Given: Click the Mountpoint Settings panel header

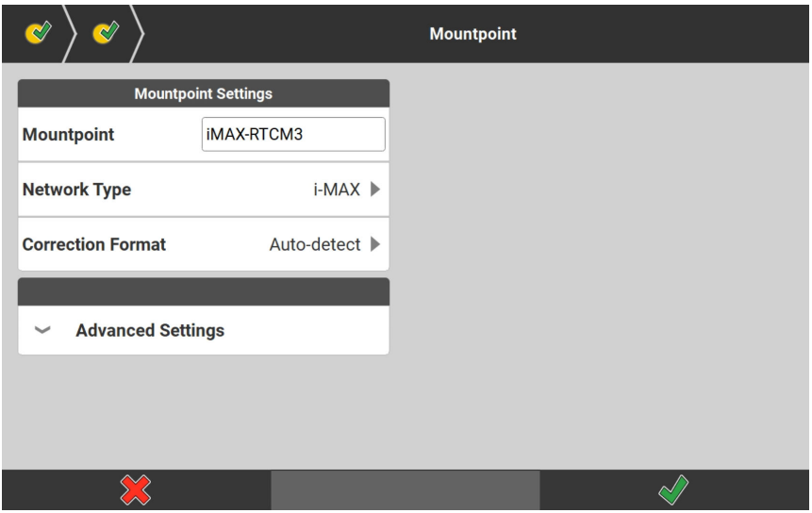Looking at the screenshot, I should click(x=204, y=93).
